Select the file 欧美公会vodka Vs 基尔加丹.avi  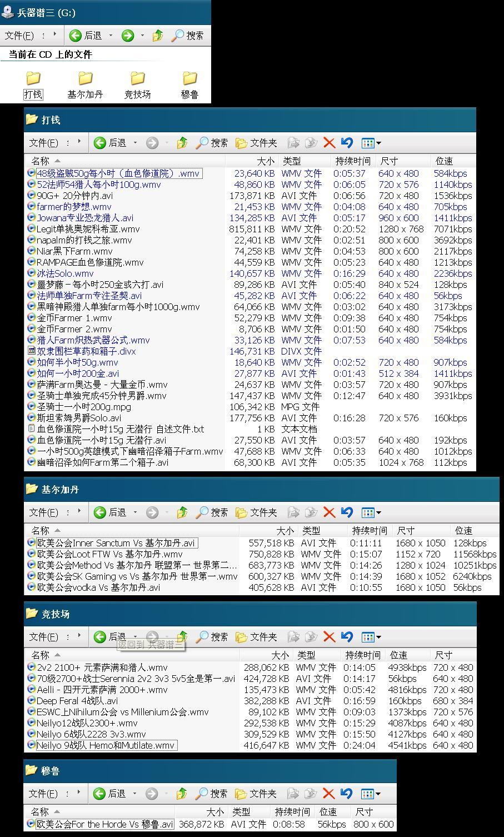click(98, 587)
